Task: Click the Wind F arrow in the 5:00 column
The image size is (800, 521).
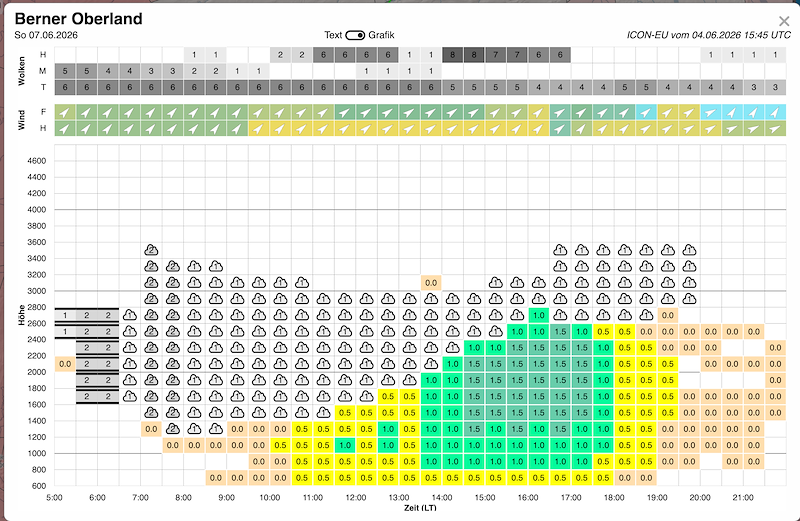Action: click(65, 112)
